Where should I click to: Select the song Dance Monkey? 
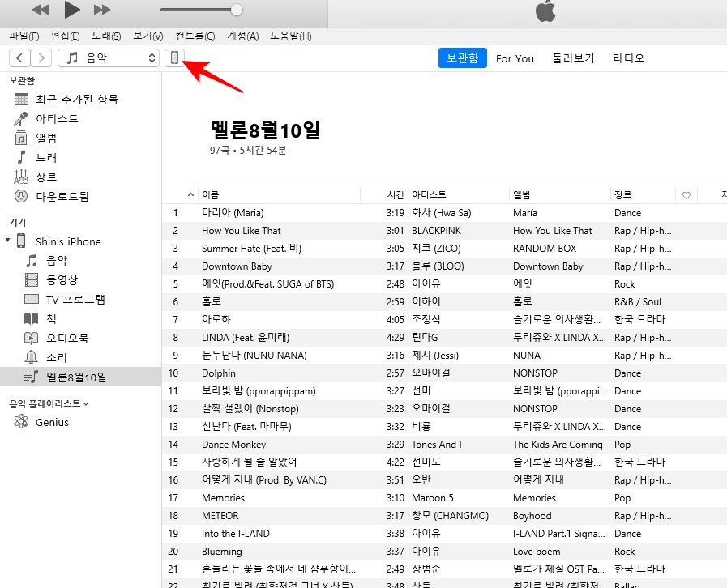point(233,445)
